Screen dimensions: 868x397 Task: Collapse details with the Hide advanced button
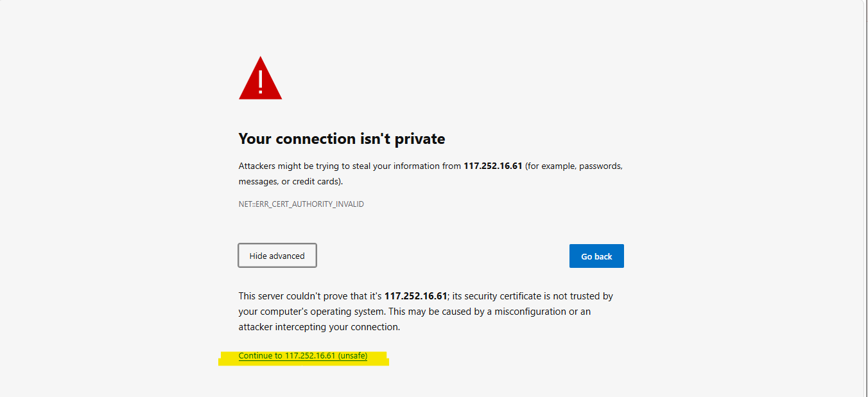tap(277, 256)
